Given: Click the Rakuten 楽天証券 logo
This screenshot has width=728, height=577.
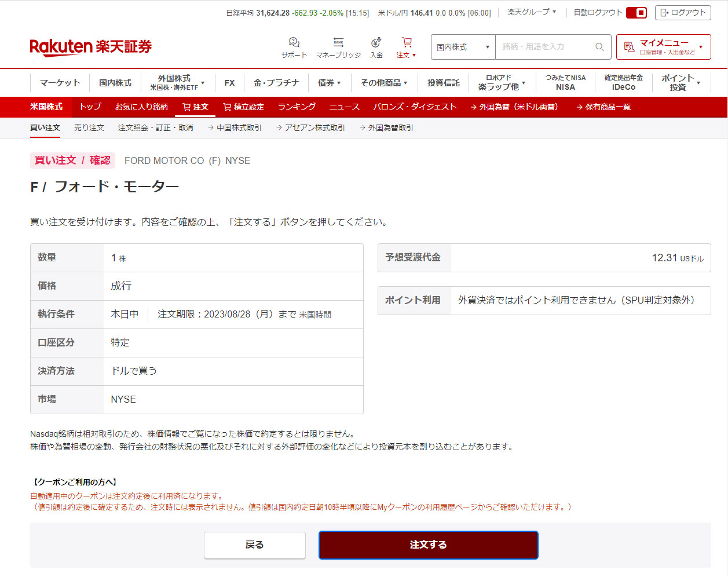Looking at the screenshot, I should [x=91, y=47].
